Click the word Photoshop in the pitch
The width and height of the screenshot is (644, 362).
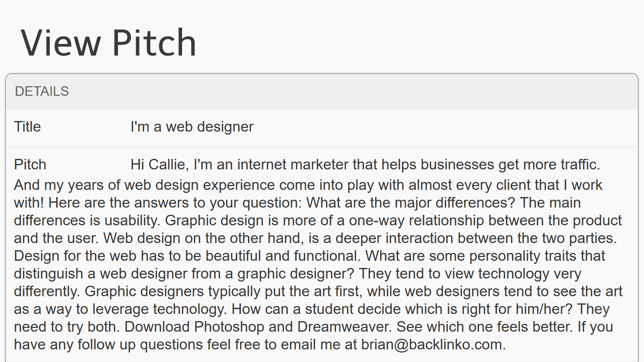pos(229,327)
